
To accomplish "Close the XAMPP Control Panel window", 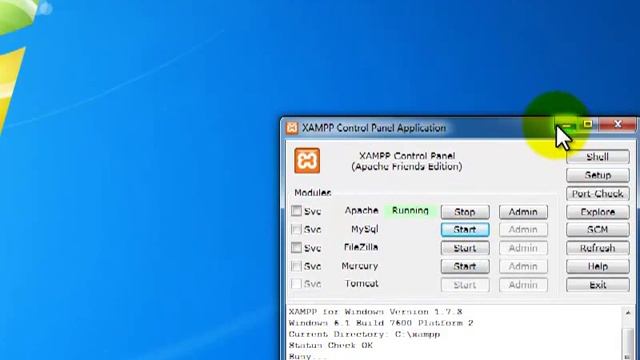I will (x=618, y=124).
